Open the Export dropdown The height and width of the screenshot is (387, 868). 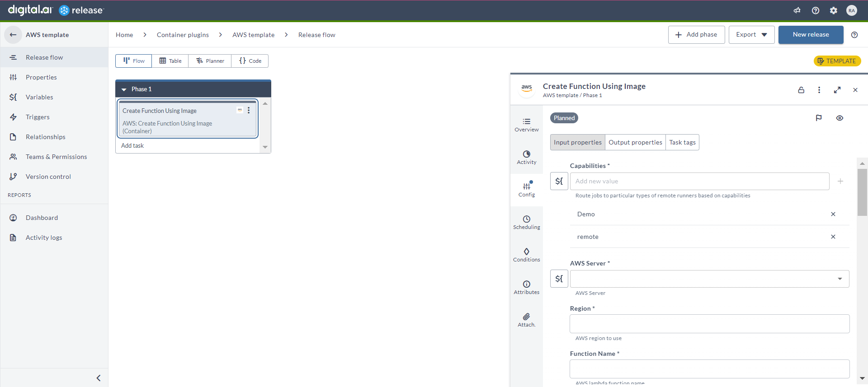point(751,35)
